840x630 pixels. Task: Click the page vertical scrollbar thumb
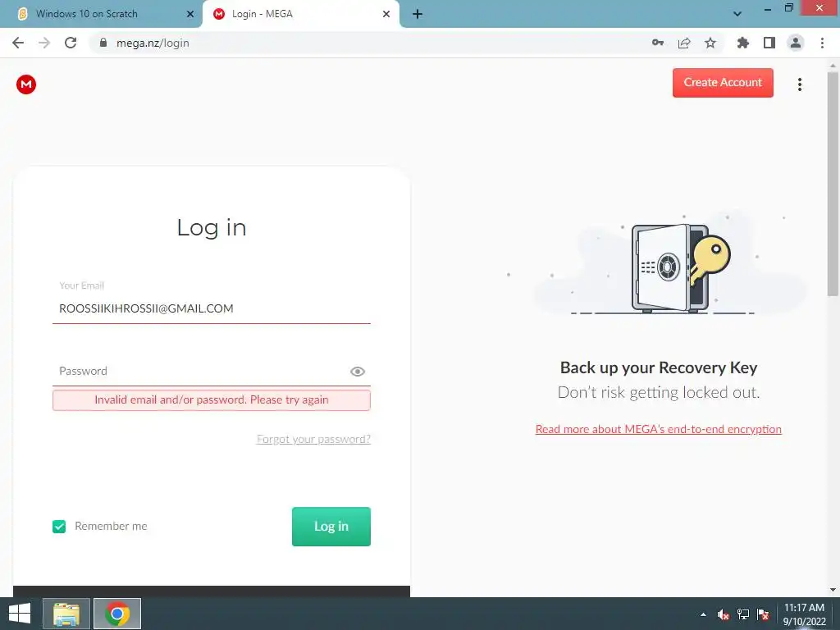(833, 184)
